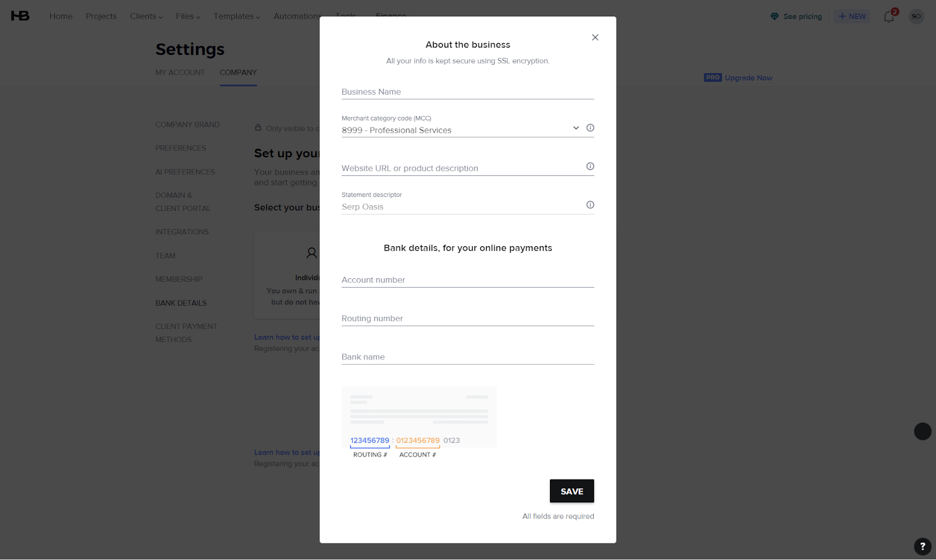The width and height of the screenshot is (936, 560).
Task: Open the notifications bell
Action: (889, 17)
